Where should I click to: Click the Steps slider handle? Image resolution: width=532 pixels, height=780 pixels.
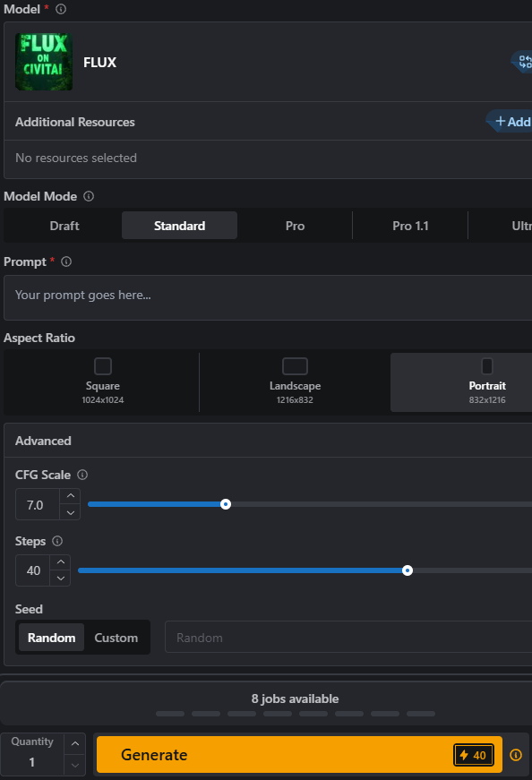coord(408,570)
